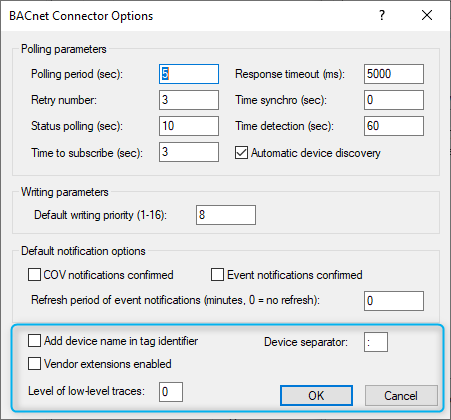Enable COV notifications confirmed checkbox
This screenshot has height=420, width=451.
click(34, 275)
